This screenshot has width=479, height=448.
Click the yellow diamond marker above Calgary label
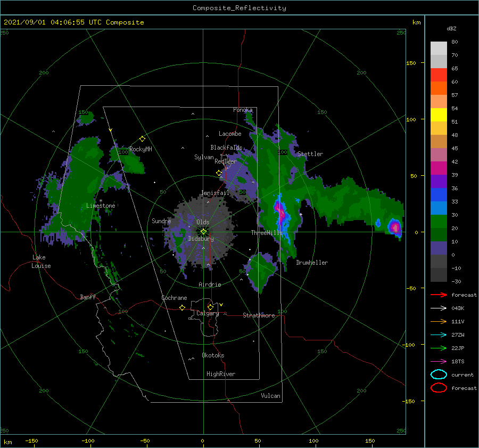point(210,307)
